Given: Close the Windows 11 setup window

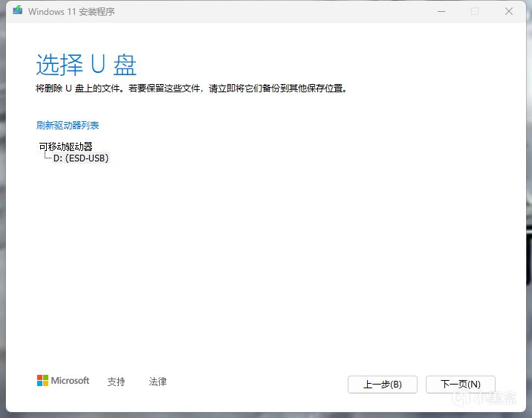Looking at the screenshot, I should [x=508, y=12].
